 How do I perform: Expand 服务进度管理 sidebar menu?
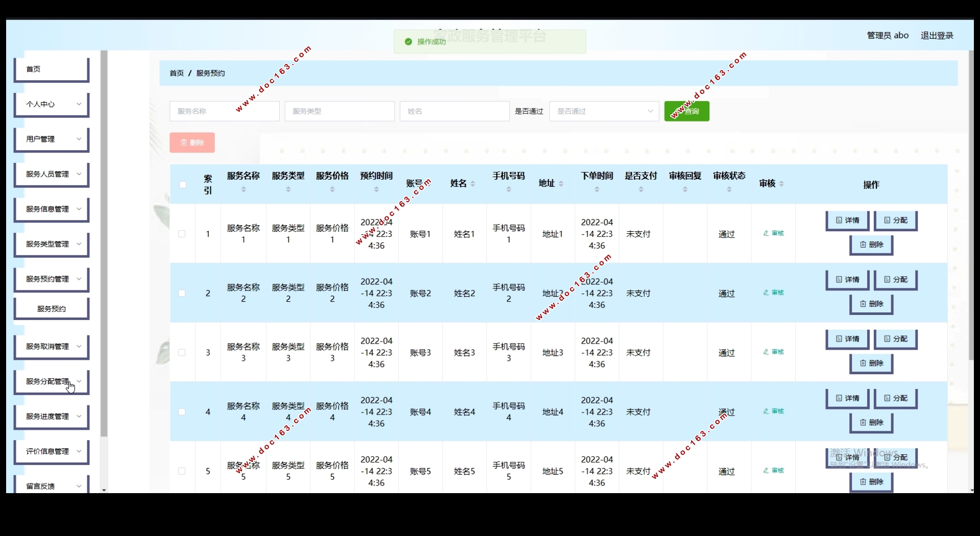tap(52, 416)
